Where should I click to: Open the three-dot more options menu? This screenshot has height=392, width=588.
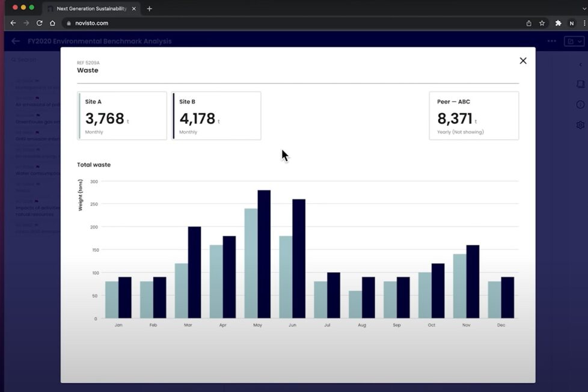(x=551, y=41)
